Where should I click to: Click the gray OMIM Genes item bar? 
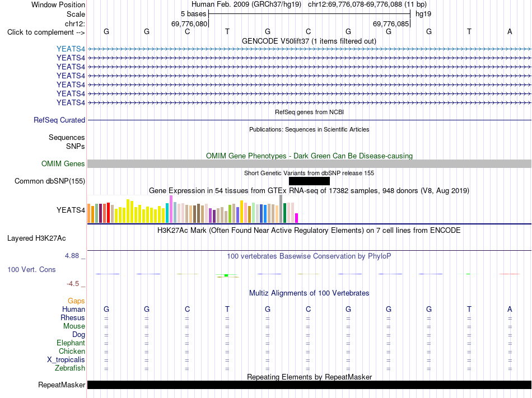[309, 164]
